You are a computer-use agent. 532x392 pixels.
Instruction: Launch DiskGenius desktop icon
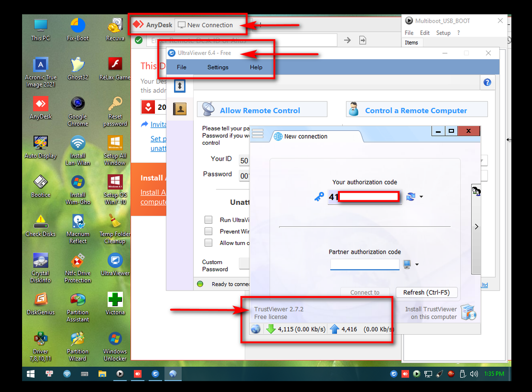click(x=41, y=303)
